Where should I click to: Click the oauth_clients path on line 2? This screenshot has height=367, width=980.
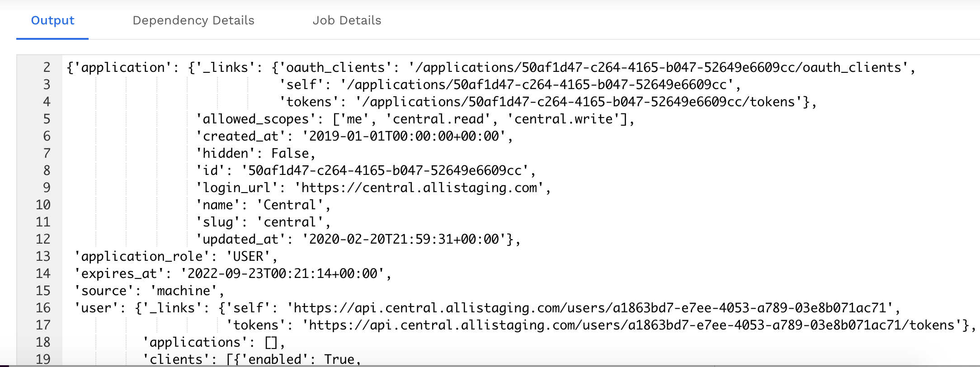point(610,67)
